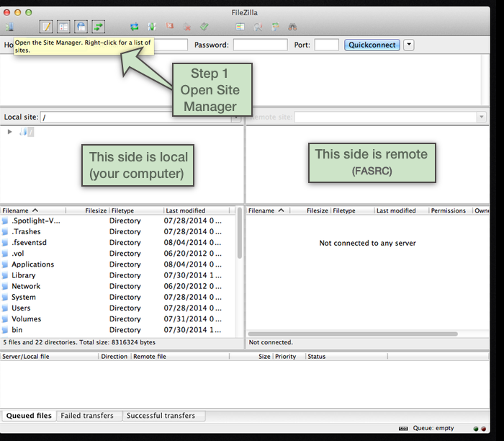
Task: Open the Quickconnect history dropdown arrow
Action: point(409,45)
